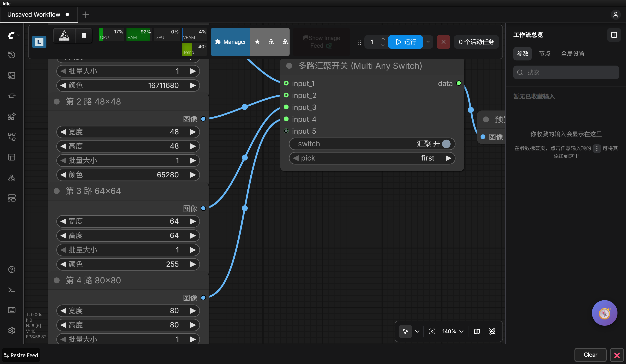This screenshot has width=626, height=364.
Task: Open the queue history sidebar icon
Action: [x=12, y=55]
